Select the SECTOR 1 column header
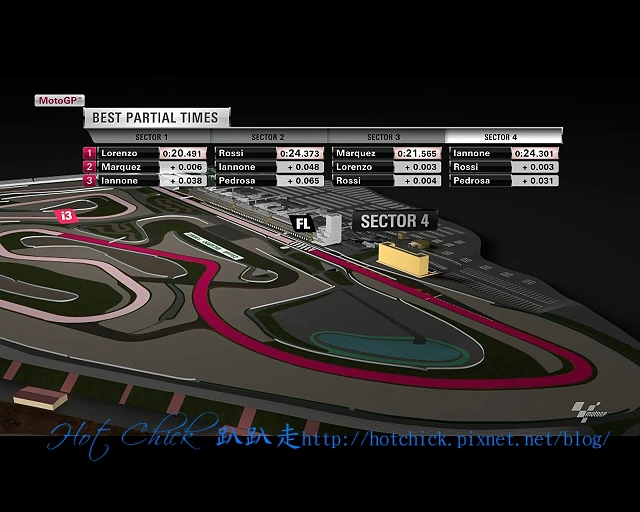 (x=151, y=137)
